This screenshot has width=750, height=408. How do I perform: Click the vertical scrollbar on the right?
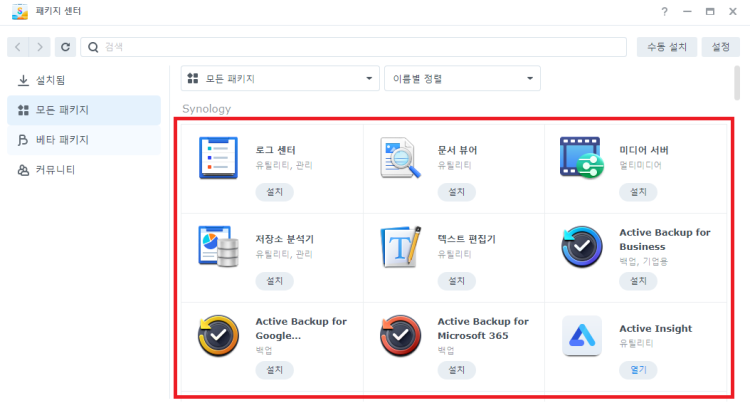pos(738,85)
